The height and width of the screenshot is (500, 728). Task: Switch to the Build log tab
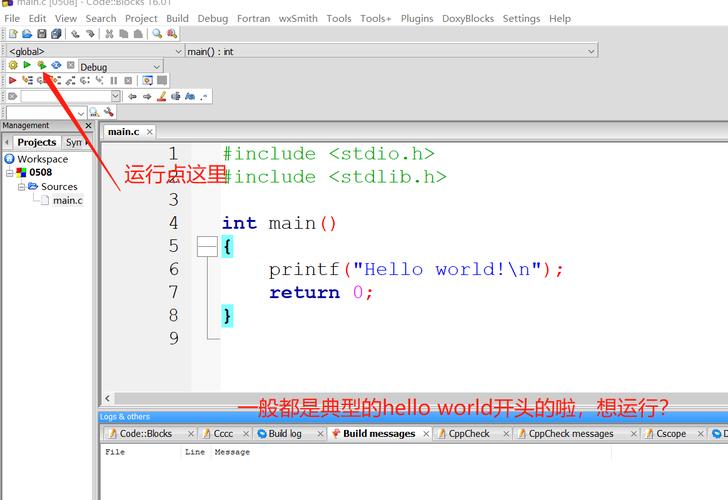tap(285, 434)
